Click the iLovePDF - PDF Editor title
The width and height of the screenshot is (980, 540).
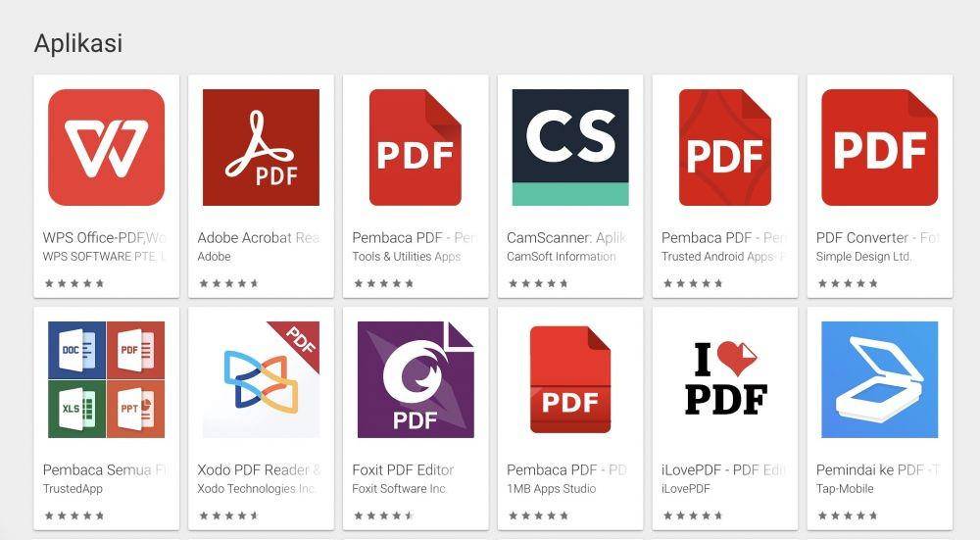pos(724,469)
